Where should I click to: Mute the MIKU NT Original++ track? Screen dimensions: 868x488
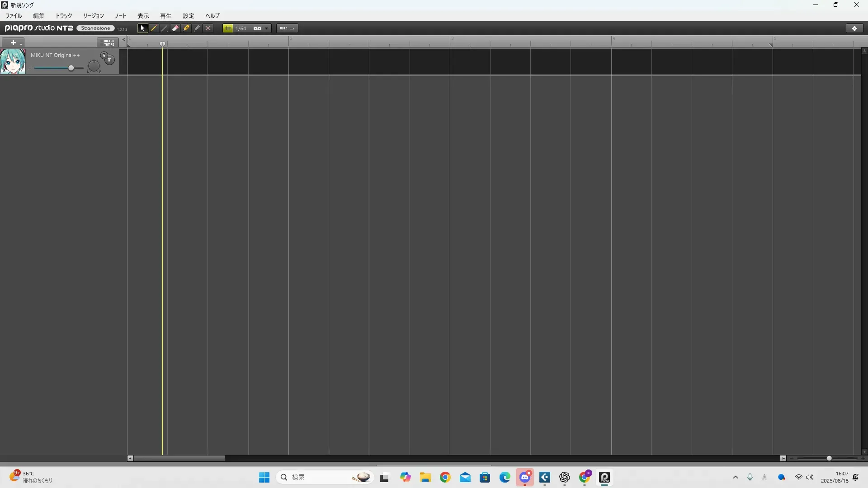(110, 60)
